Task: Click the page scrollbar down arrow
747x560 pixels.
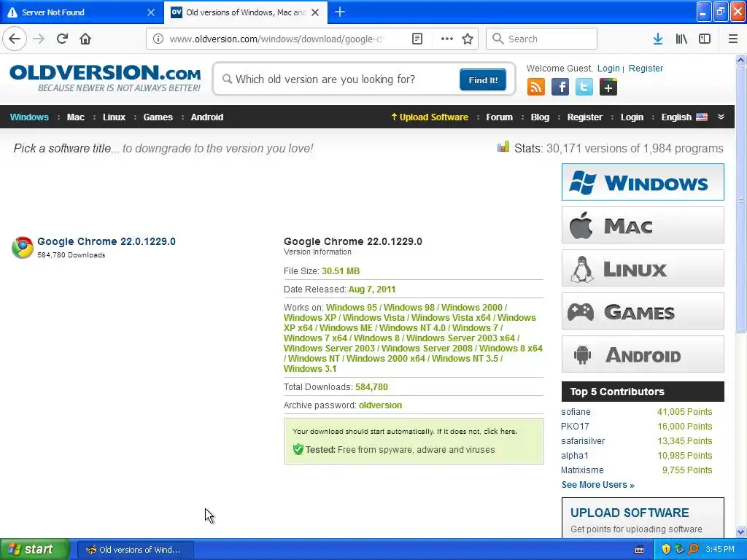Action: coord(740,532)
